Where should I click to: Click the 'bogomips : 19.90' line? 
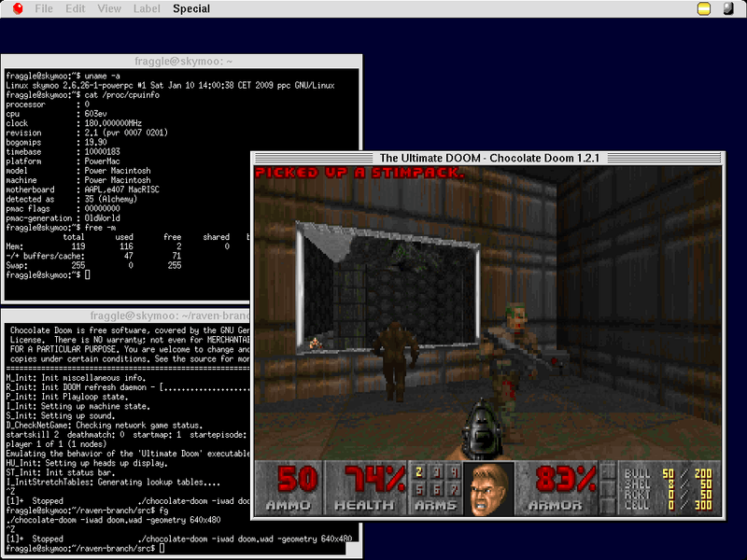pos(56,142)
